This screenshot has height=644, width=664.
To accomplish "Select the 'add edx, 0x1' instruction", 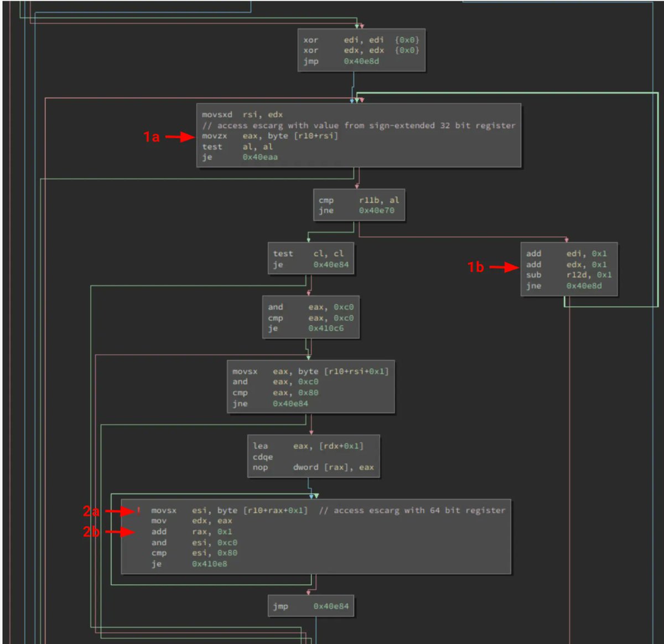I will [567, 264].
